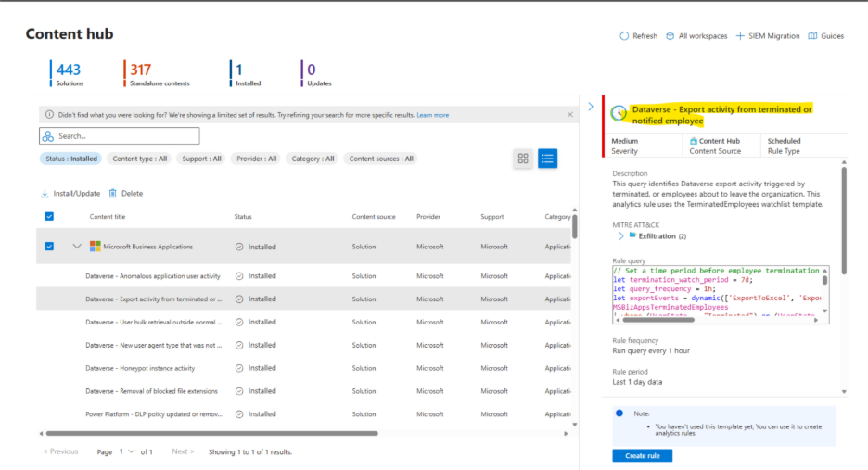Click the info icon in the results banner
The height and width of the screenshot is (470, 868).
[x=49, y=115]
